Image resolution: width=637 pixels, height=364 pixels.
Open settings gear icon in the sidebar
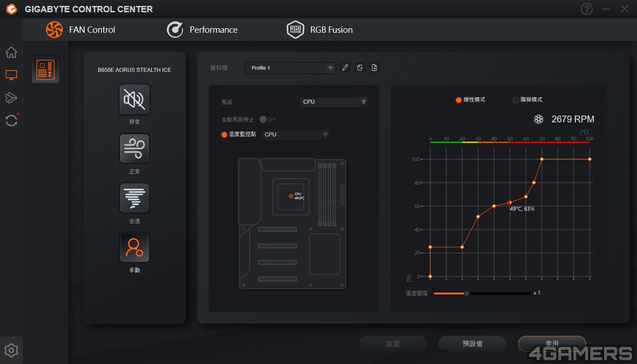click(x=11, y=350)
